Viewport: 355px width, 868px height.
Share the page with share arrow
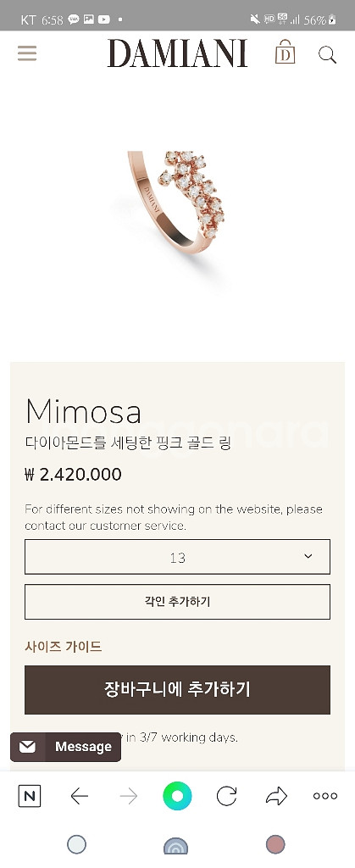[276, 796]
